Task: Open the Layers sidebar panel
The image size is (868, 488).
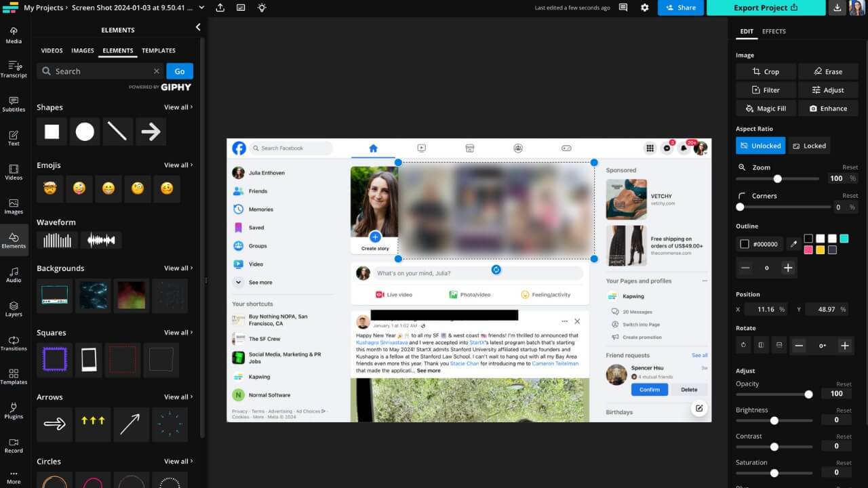Action: coord(14,308)
